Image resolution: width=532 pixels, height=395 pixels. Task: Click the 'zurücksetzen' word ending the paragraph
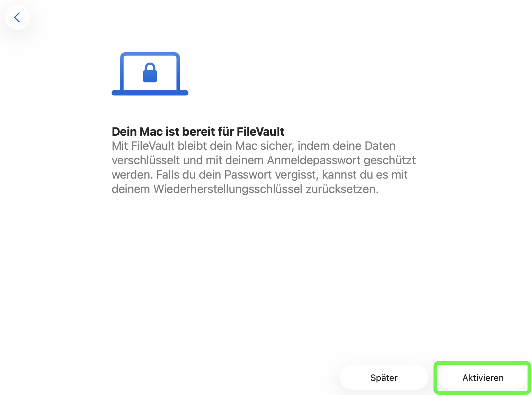(x=342, y=189)
